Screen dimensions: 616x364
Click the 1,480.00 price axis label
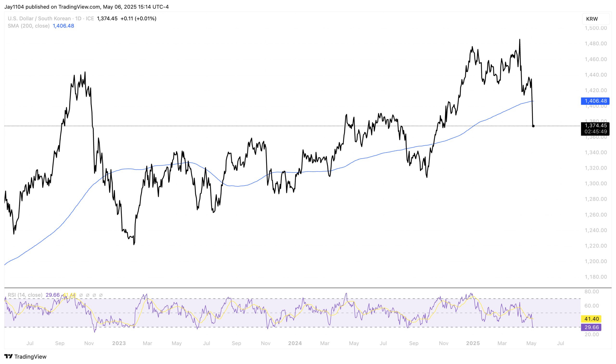[596, 44]
